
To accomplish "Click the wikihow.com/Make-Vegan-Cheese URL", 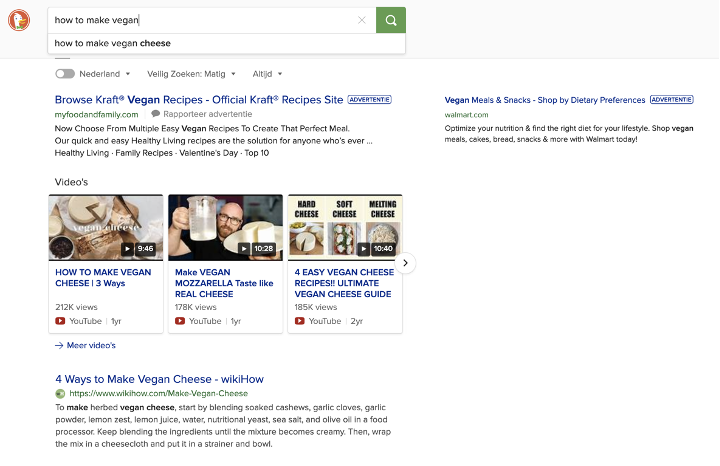I will pyautogui.click(x=158, y=393).
